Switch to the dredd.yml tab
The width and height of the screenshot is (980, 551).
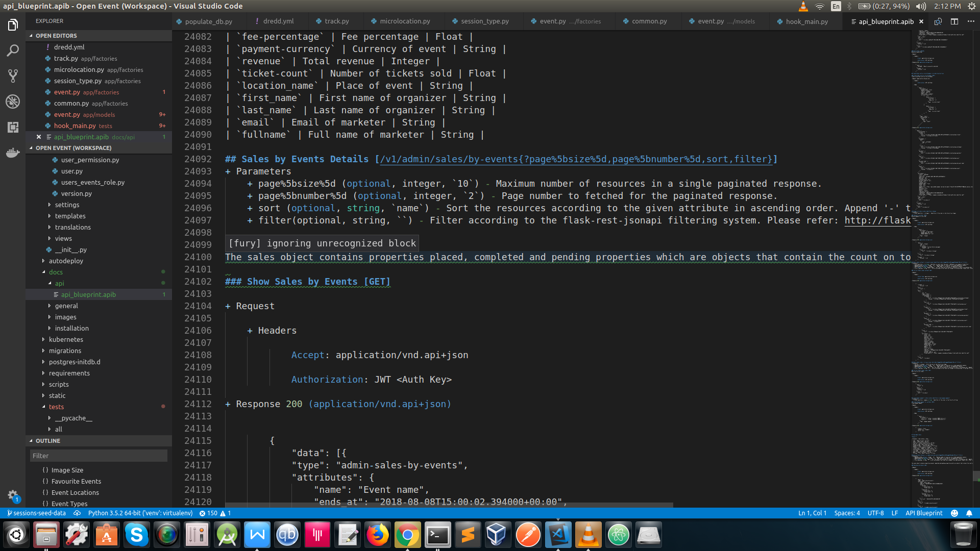278,21
